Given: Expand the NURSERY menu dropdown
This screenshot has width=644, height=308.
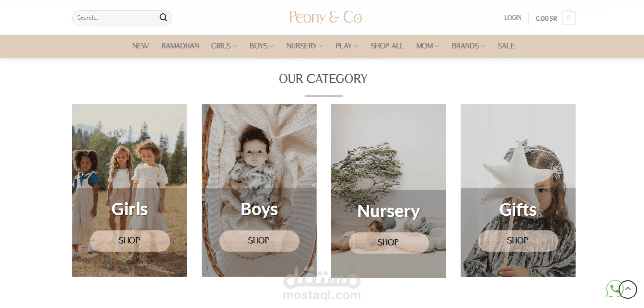Looking at the screenshot, I should pos(304,46).
